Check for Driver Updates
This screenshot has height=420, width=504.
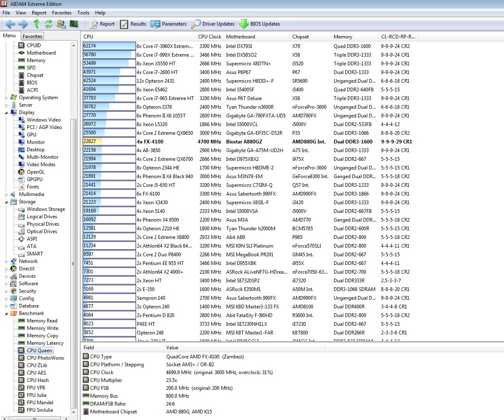coord(213,24)
